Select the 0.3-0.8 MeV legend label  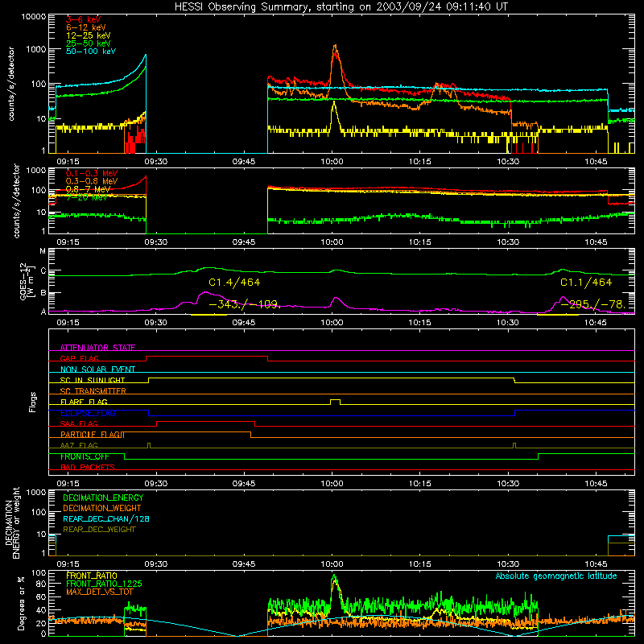(91, 181)
